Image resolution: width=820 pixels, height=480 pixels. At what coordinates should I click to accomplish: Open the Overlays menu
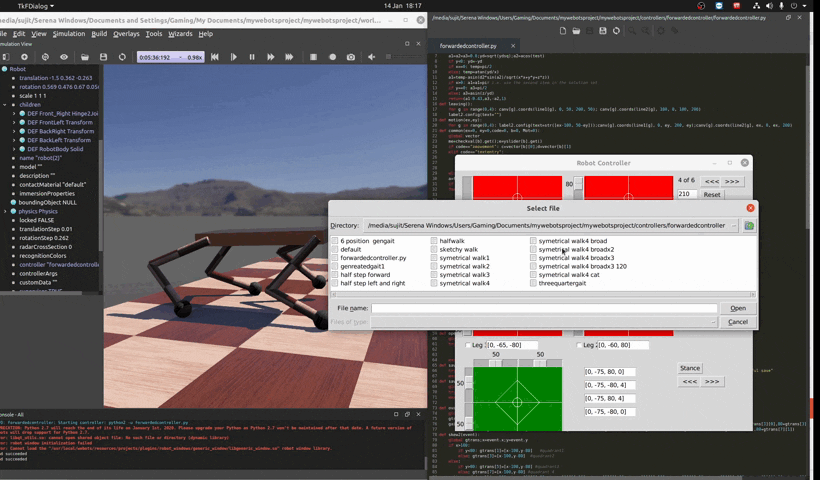tap(126, 33)
